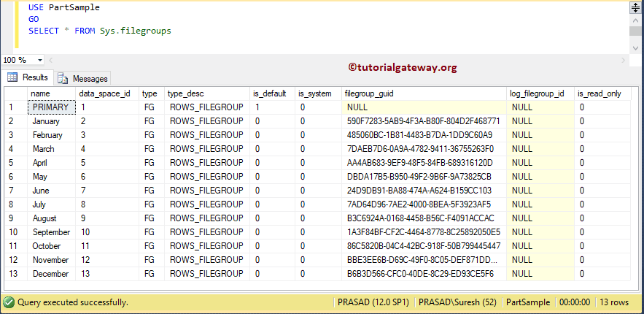Select the January name cell
The height and width of the screenshot is (314, 644).
[51, 121]
